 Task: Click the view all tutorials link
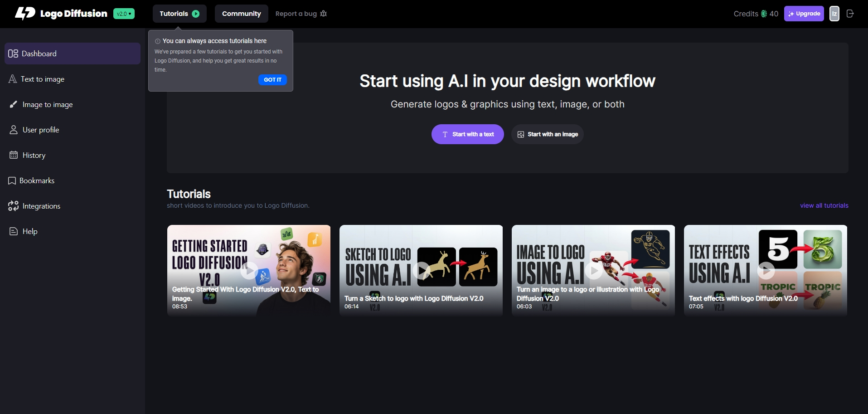click(824, 205)
